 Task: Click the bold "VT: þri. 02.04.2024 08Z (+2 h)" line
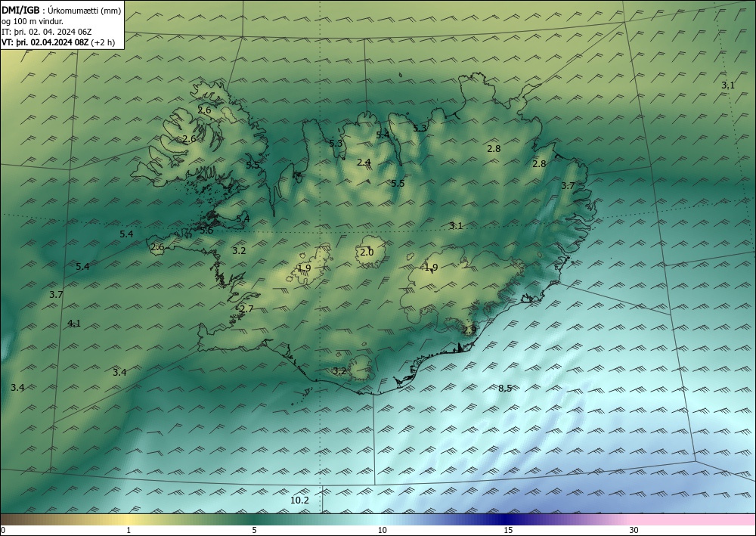pyautogui.click(x=58, y=42)
